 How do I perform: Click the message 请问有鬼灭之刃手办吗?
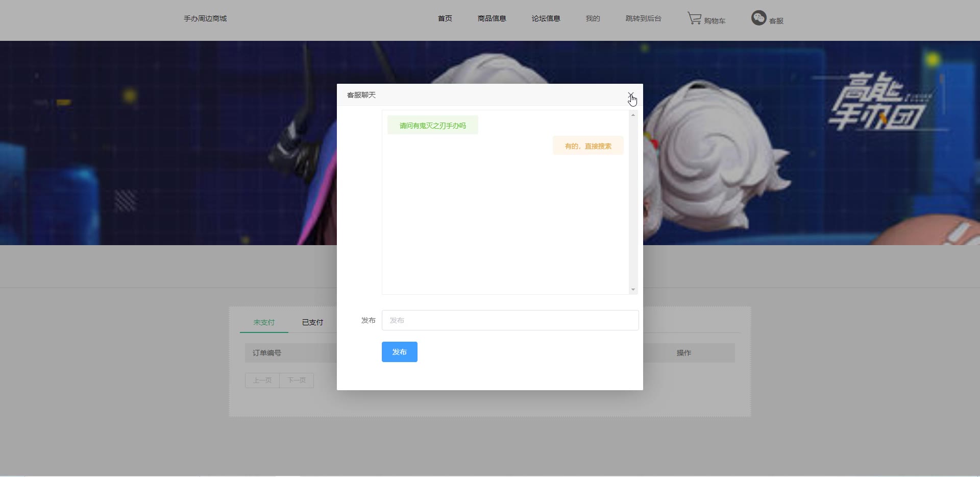(x=433, y=126)
